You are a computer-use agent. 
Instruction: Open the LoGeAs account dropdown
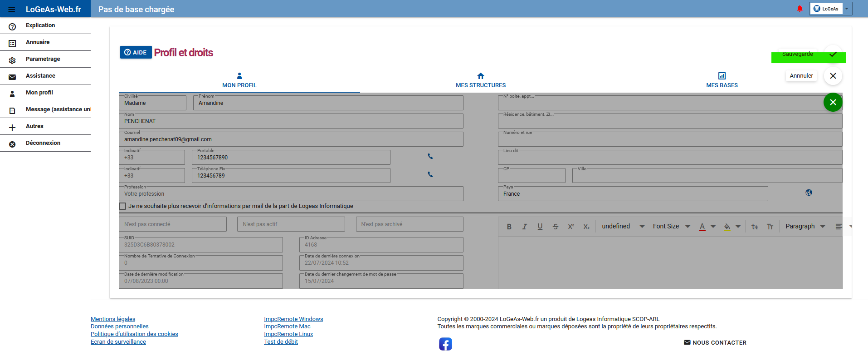[846, 9]
